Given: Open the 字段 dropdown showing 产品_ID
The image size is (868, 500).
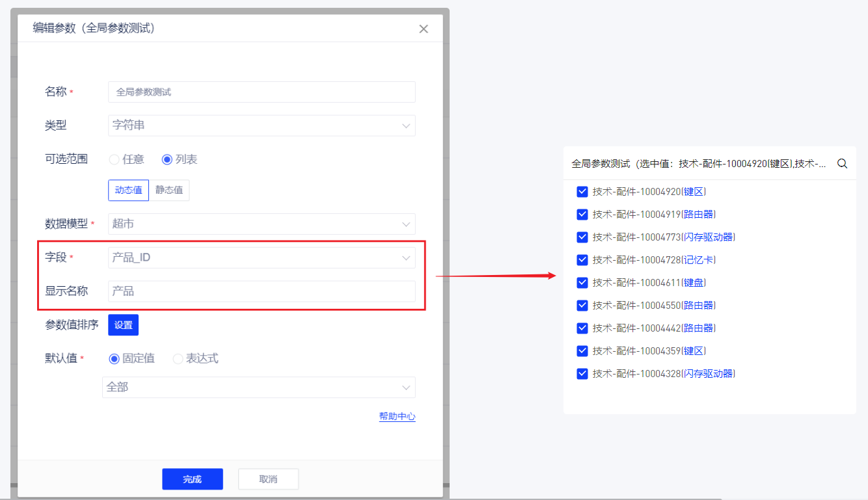Looking at the screenshot, I should tap(262, 257).
